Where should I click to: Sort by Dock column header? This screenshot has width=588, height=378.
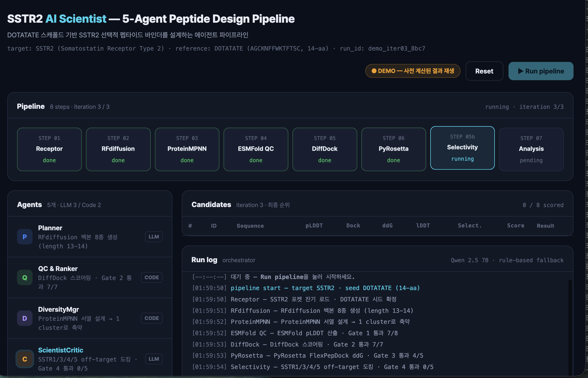[353, 226]
